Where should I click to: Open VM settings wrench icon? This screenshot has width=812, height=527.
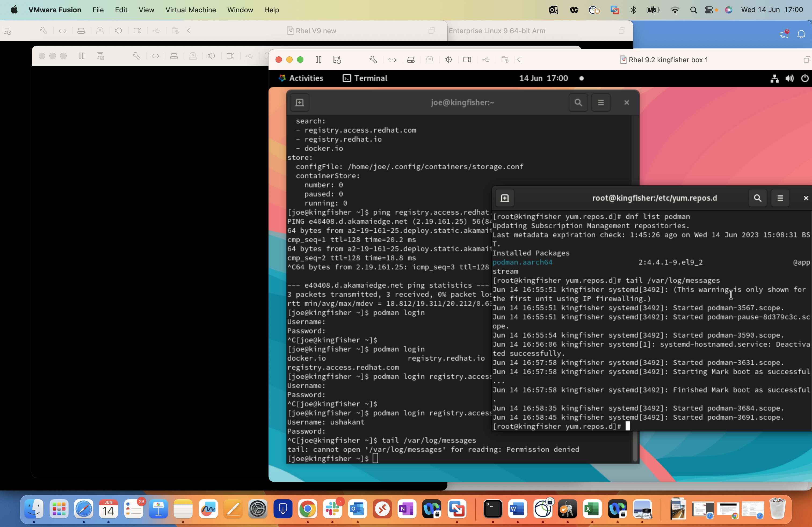point(373,60)
